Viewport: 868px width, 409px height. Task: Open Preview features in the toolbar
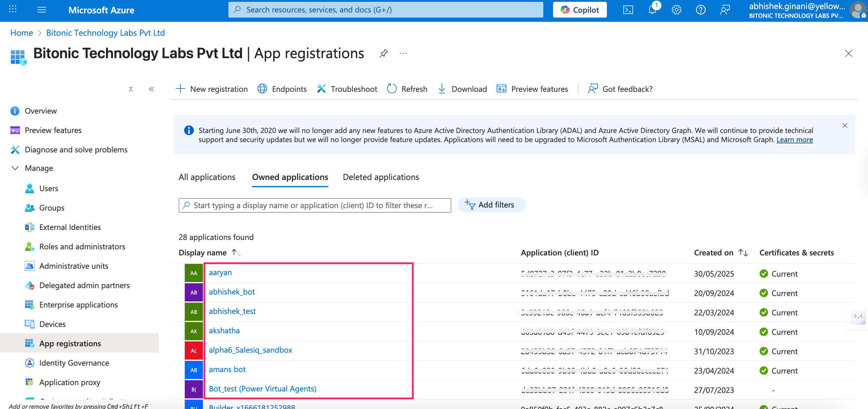pyautogui.click(x=532, y=89)
